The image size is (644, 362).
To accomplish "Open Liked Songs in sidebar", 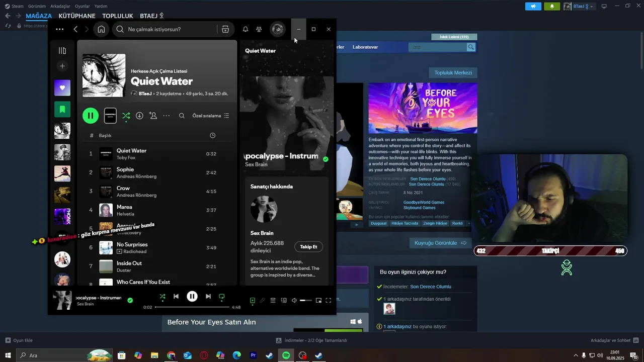I will [x=62, y=87].
